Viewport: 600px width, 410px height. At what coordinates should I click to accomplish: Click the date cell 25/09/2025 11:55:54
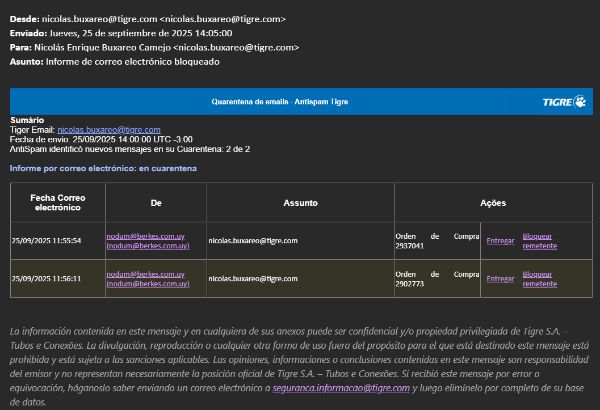click(53, 240)
